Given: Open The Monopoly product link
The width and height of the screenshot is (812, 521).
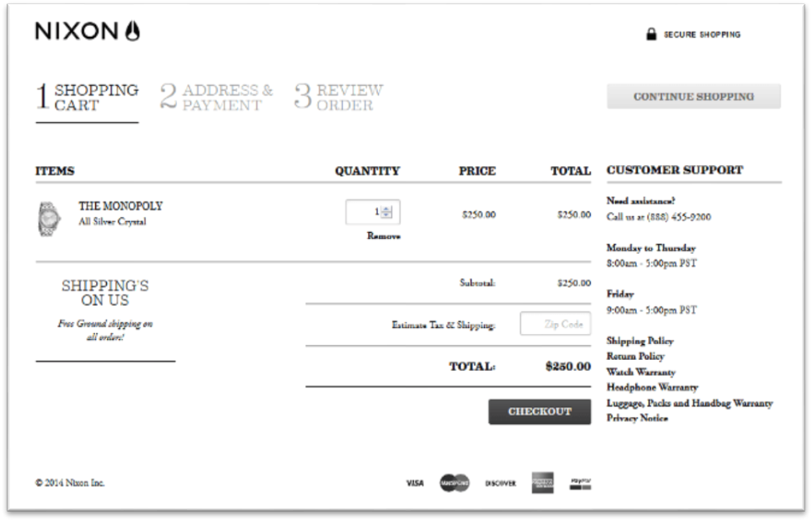Looking at the screenshot, I should [x=121, y=206].
